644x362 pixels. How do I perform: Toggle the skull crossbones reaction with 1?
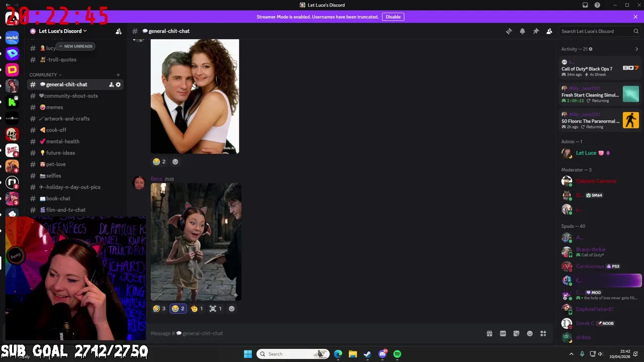click(216, 309)
